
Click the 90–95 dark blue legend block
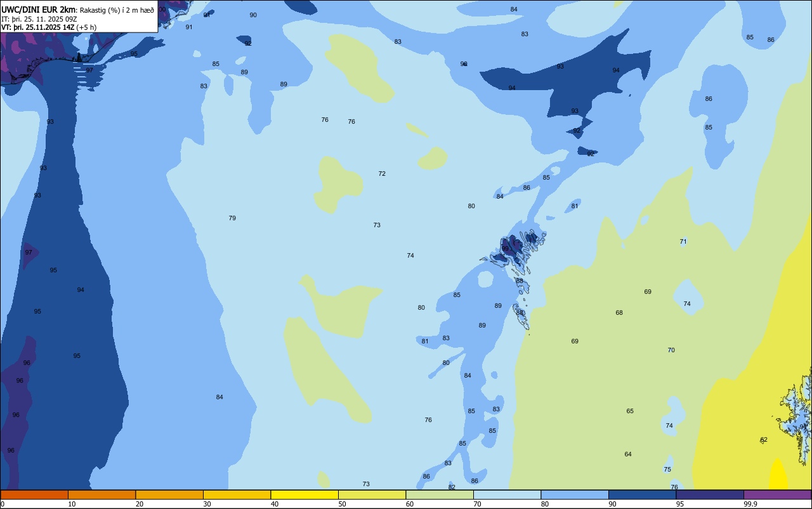pyautogui.click(x=642, y=494)
